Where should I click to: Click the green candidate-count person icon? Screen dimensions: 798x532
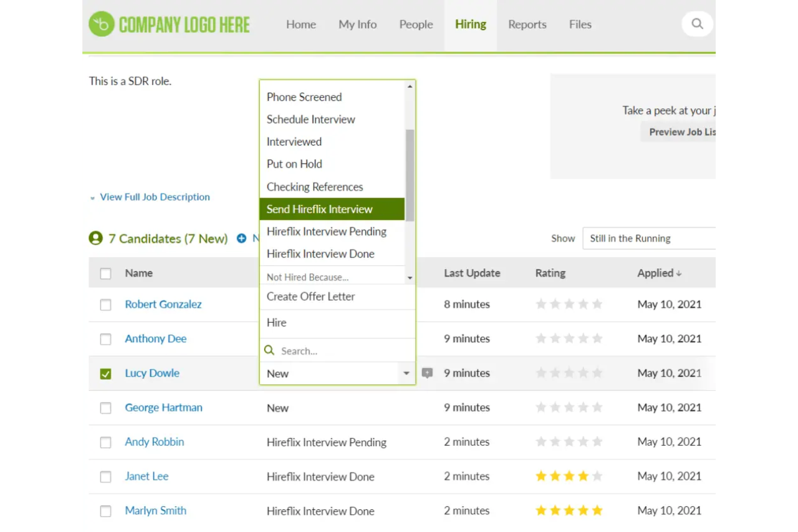(x=95, y=238)
